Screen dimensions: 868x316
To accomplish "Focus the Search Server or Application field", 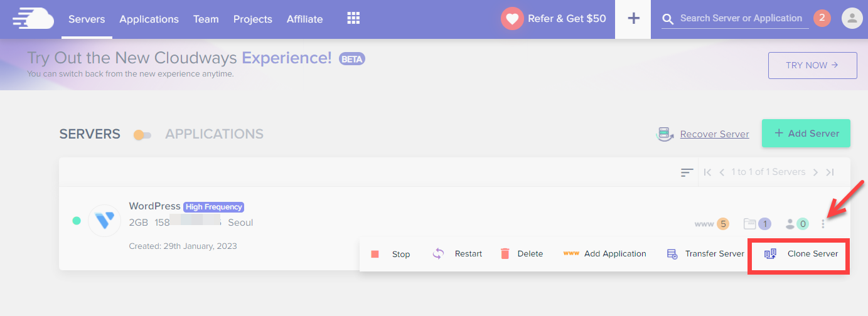I will tap(741, 19).
